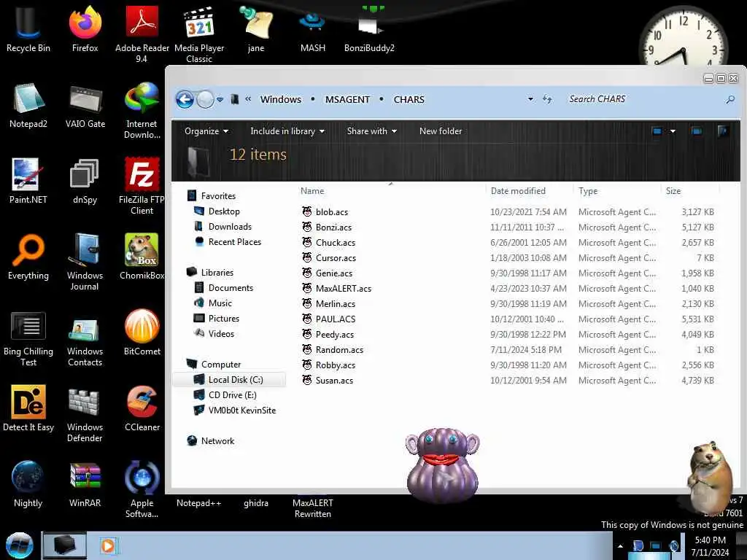Click the New folder button
Viewport: 747px width, 560px height.
point(441,131)
